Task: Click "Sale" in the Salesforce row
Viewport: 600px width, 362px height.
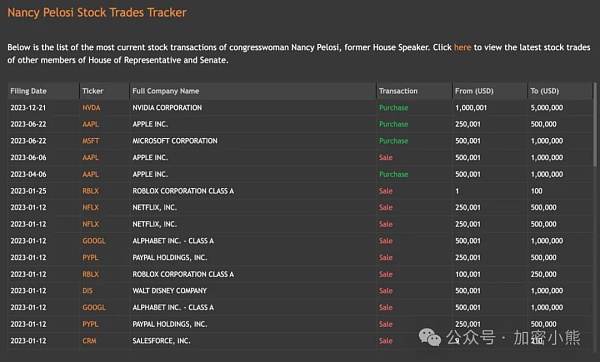Action: click(386, 341)
